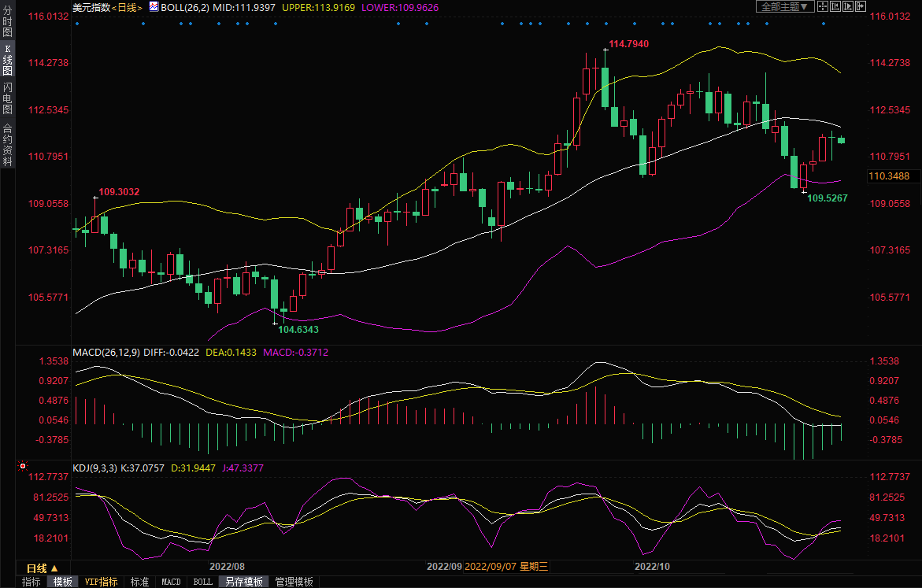Click the 另存模板 button

tap(243, 582)
